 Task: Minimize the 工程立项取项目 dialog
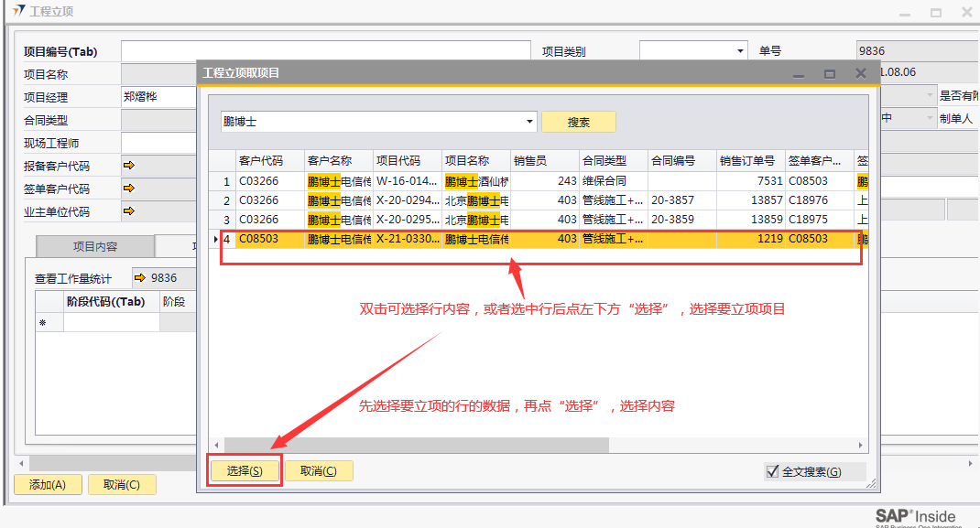click(x=799, y=73)
